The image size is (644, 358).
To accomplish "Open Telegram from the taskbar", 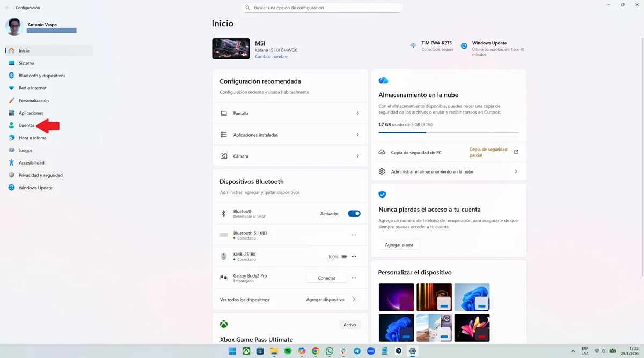I will click(x=357, y=352).
